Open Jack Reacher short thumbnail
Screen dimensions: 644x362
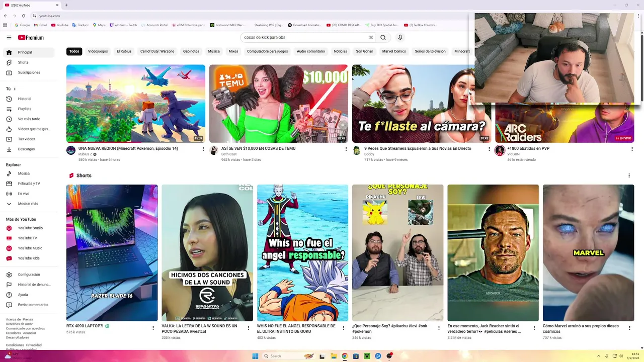[493, 253]
